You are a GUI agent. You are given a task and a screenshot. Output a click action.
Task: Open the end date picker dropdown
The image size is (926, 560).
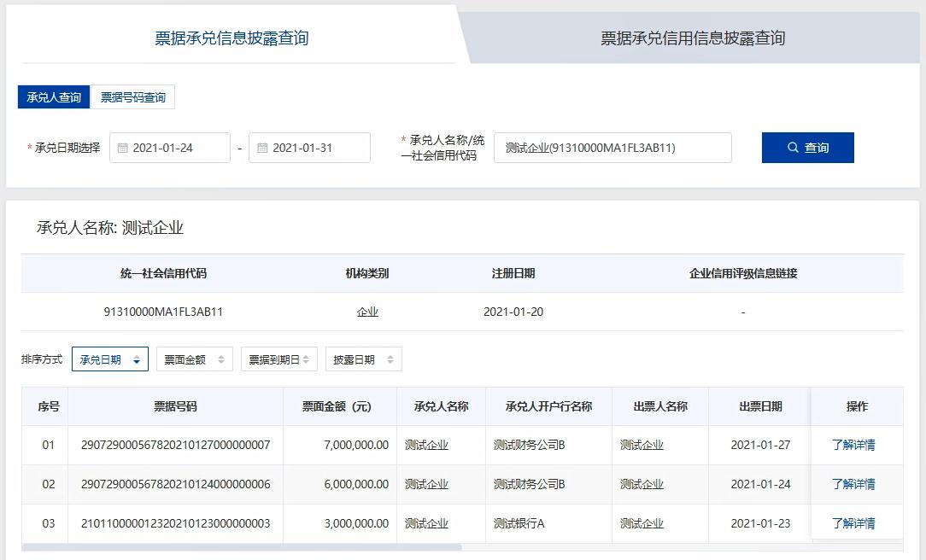pos(311,147)
